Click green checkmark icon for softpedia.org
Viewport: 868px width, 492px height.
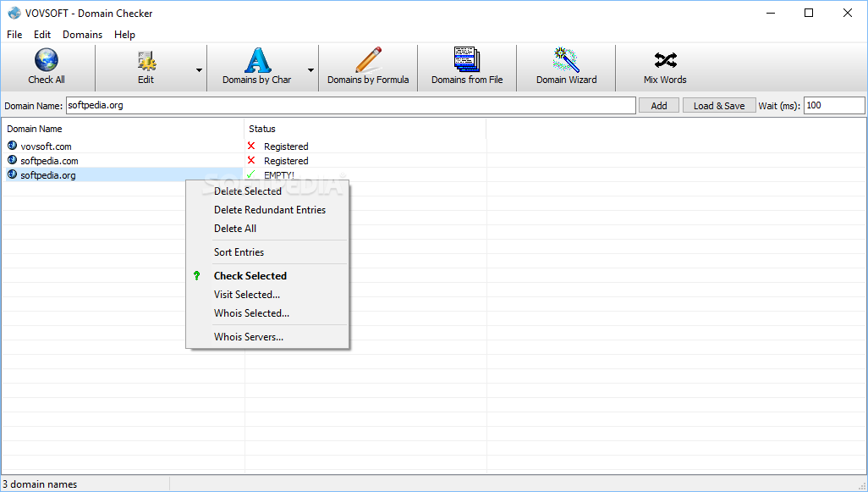251,174
